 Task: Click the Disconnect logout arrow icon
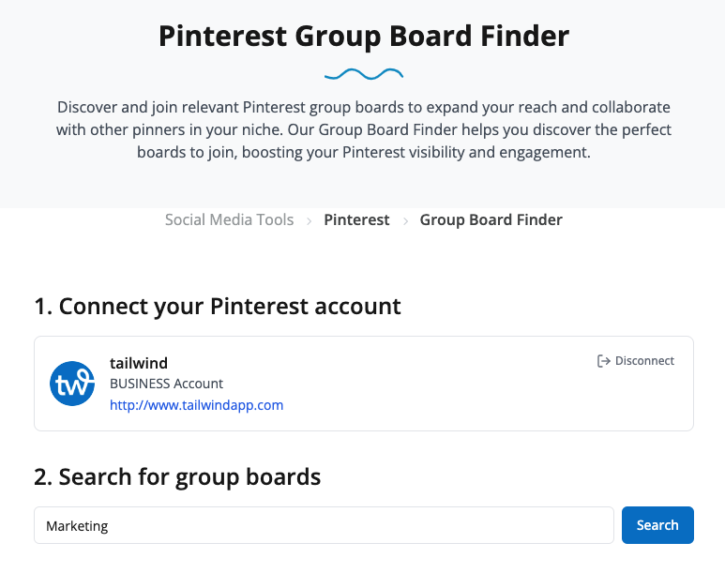pos(604,361)
